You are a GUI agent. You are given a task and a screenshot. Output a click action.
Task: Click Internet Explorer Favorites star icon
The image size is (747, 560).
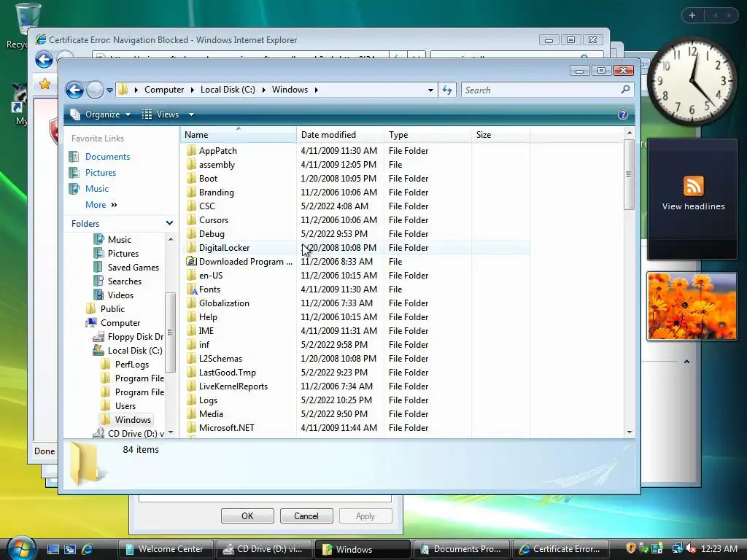click(x=44, y=85)
